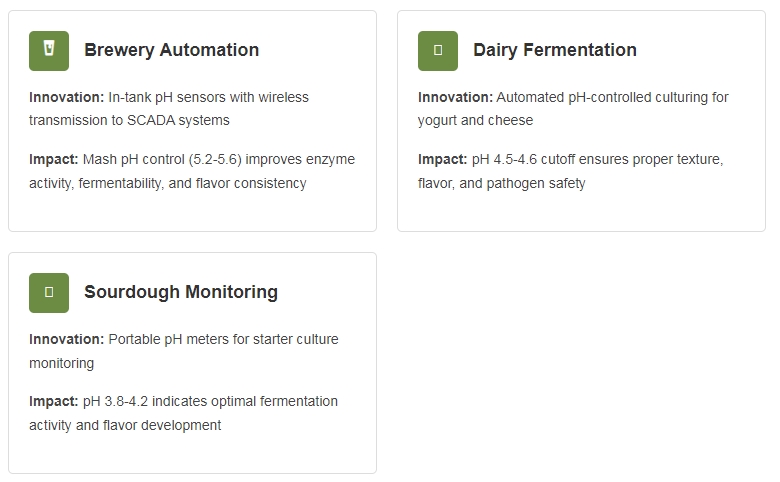This screenshot has width=780, height=482.
Task: Click the bold Impact label in Dairy card
Action: coord(443,160)
